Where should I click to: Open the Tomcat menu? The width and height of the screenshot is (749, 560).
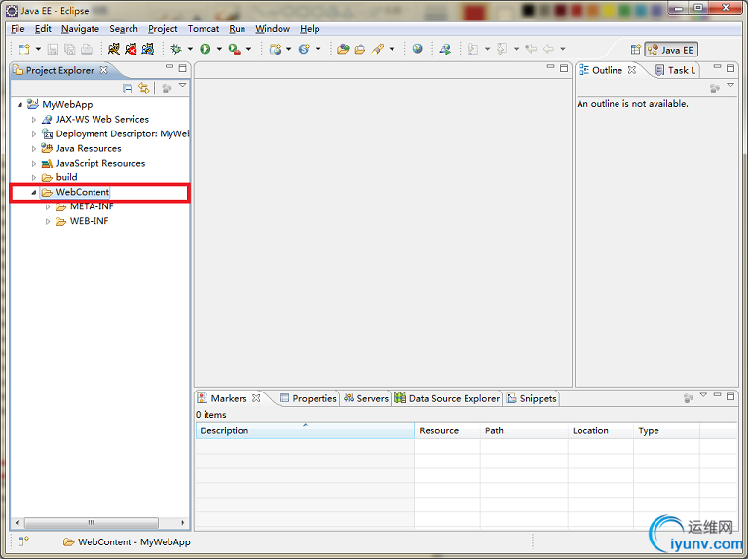pyautogui.click(x=204, y=29)
